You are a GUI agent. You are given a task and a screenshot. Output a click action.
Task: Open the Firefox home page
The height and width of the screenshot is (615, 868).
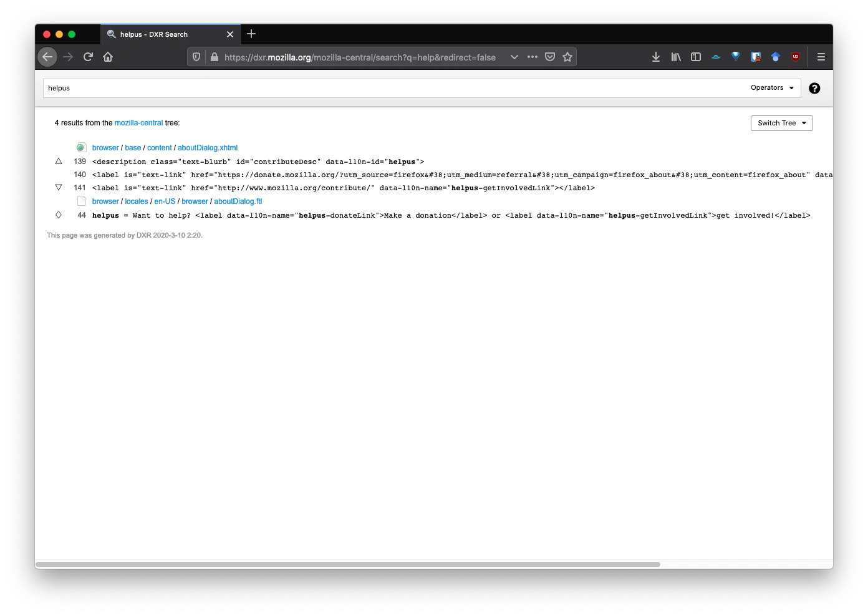(x=108, y=57)
